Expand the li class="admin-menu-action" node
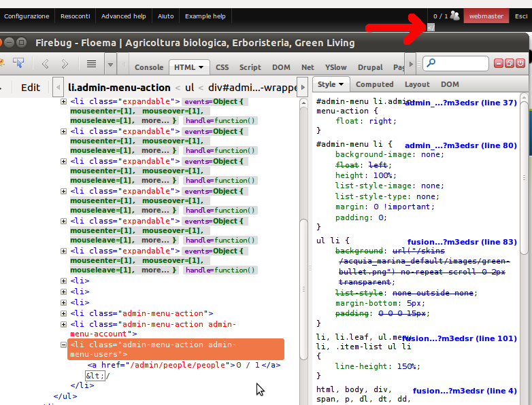 coord(63,313)
